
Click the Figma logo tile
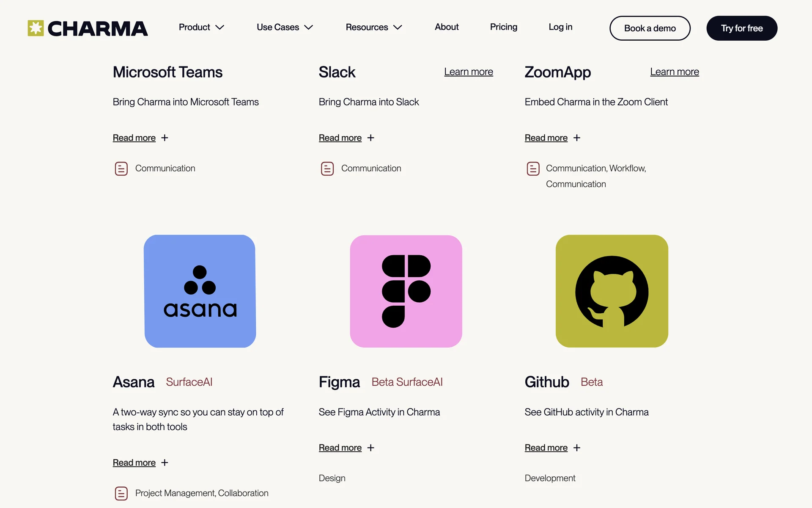pos(406,291)
